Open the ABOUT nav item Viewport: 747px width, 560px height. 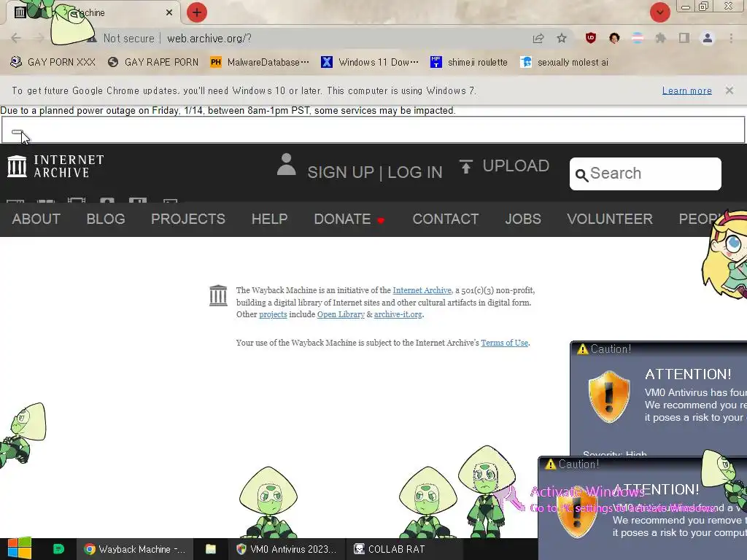coord(36,219)
